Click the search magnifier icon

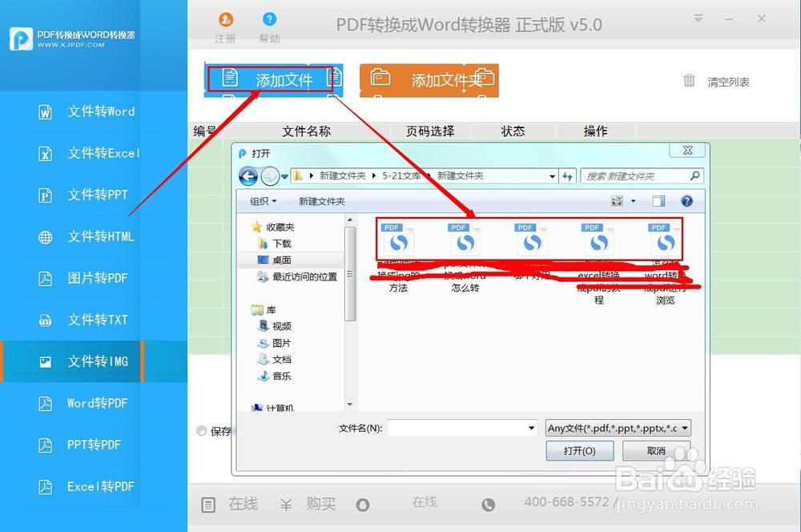pyautogui.click(x=694, y=175)
